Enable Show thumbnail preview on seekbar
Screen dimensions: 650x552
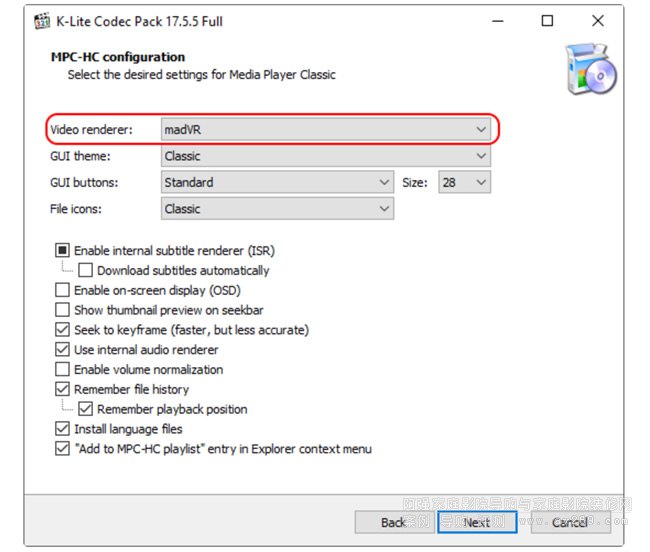62,310
